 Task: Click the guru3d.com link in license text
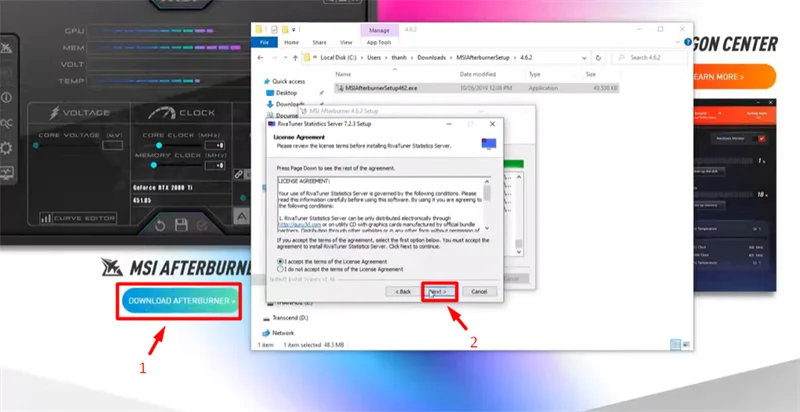(299, 224)
